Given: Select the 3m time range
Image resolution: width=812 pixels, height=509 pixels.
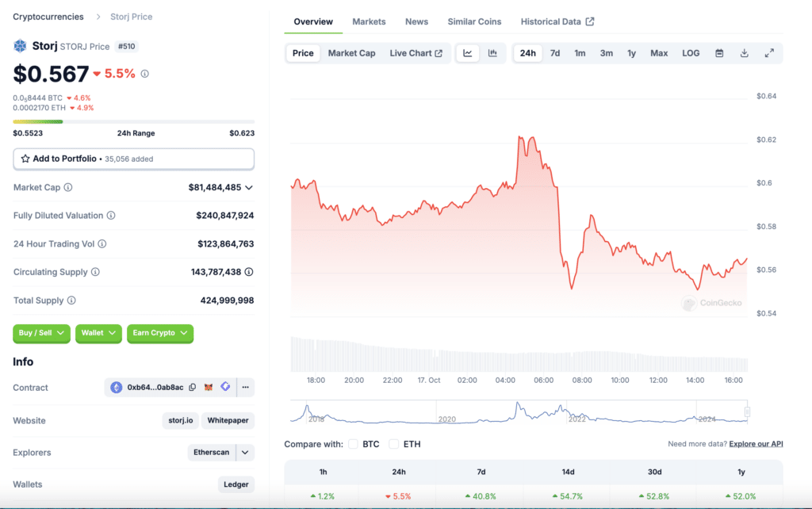Looking at the screenshot, I should (607, 53).
